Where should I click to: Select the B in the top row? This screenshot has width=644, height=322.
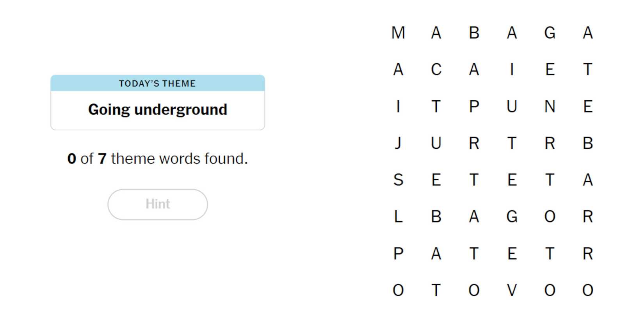(x=474, y=33)
